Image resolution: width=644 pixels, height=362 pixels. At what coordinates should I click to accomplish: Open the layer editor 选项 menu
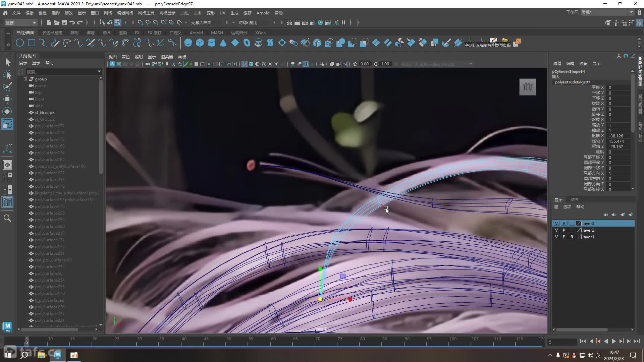point(567,206)
